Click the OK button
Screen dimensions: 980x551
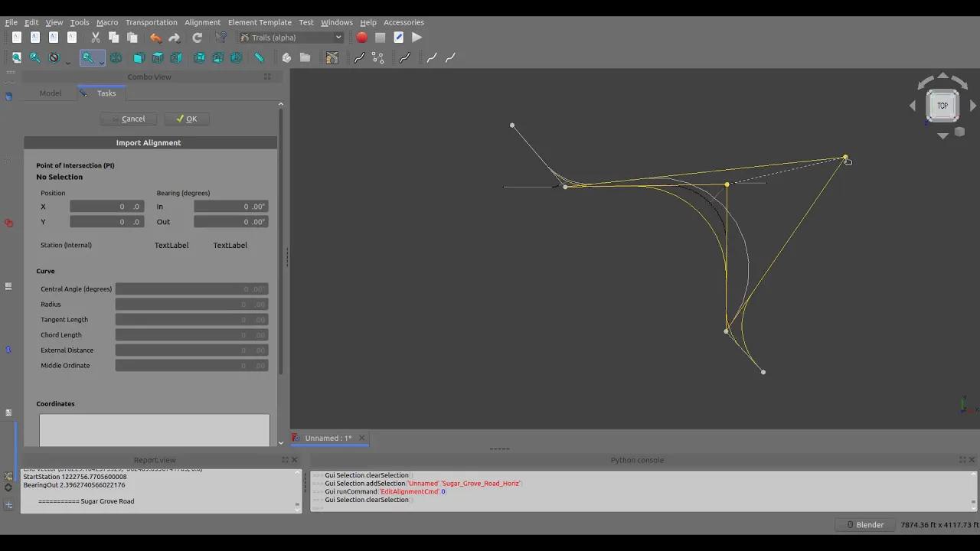point(187,119)
